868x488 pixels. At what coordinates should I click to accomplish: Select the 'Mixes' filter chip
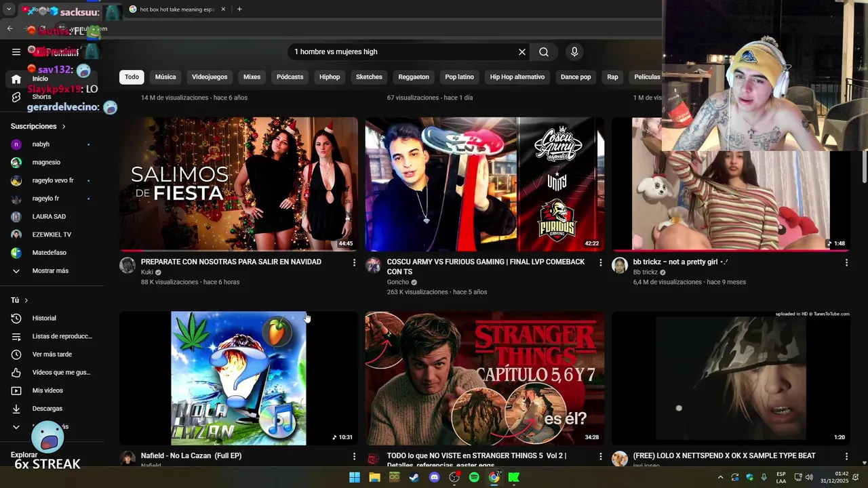[252, 77]
